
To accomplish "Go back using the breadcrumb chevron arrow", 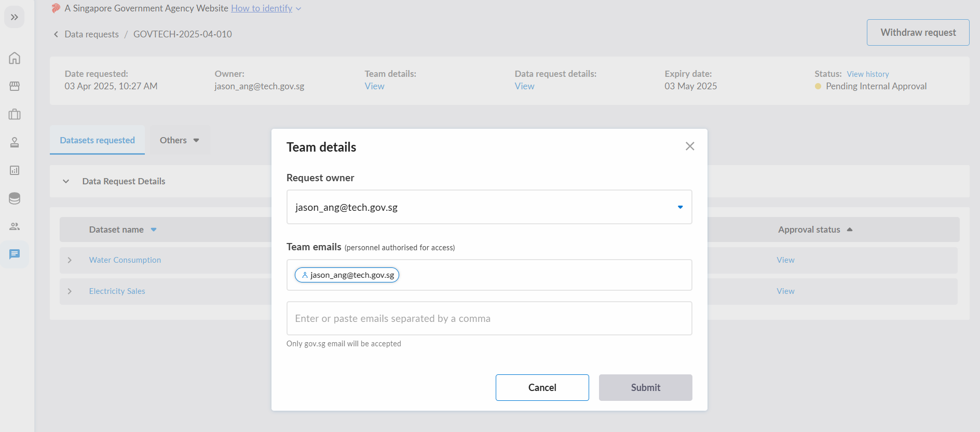I will click(x=56, y=34).
